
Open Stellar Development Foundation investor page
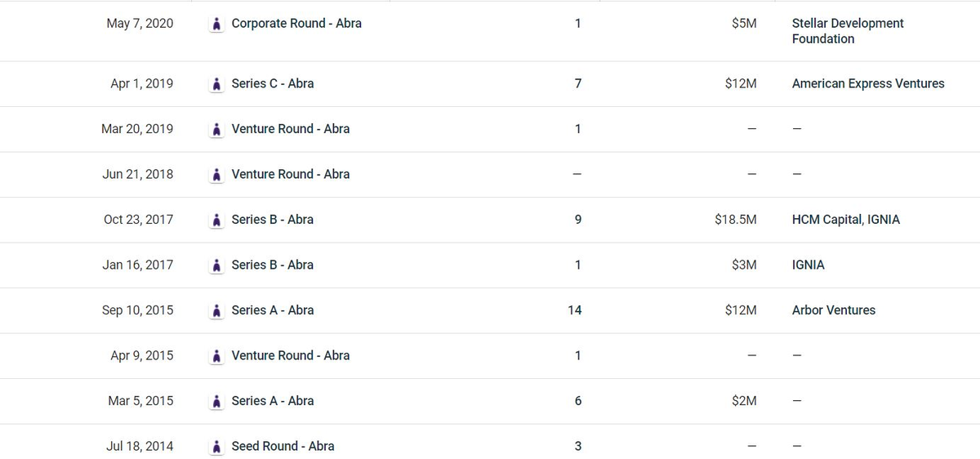848,31
